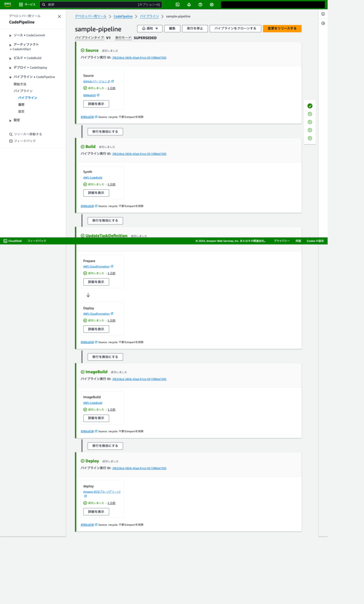Jump to last stage via bottom status dot

point(310,138)
